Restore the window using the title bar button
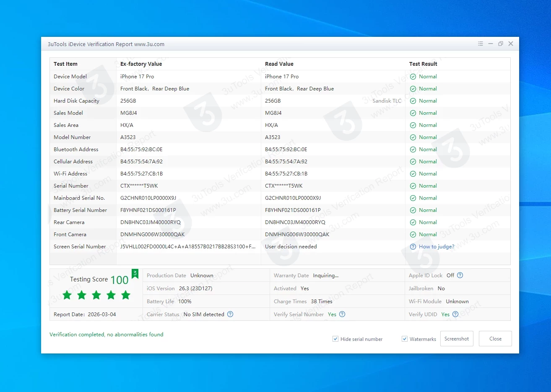This screenshot has width=551, height=392. 501,44
